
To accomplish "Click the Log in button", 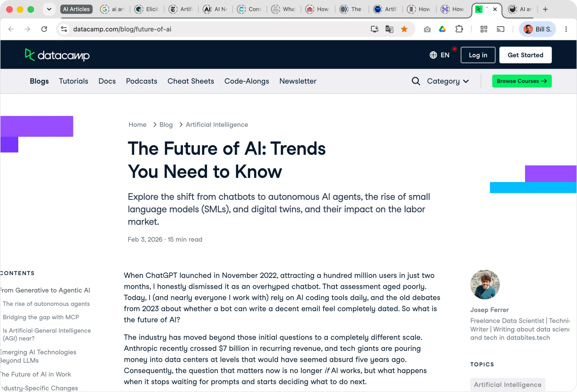I will [478, 55].
